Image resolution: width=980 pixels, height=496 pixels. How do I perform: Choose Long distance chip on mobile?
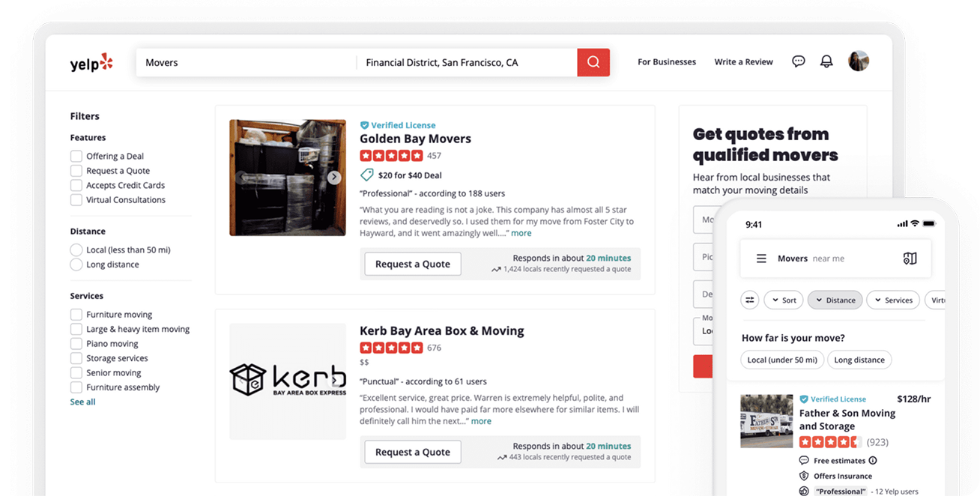[859, 360]
